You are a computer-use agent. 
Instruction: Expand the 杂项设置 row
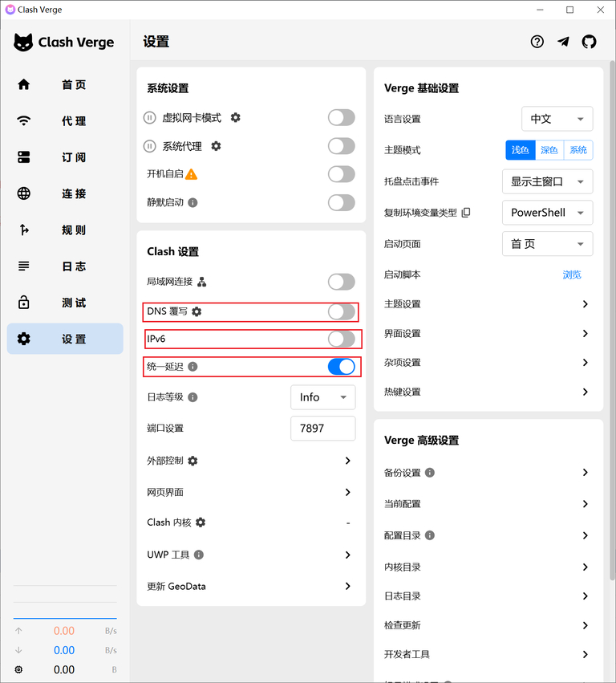click(x=488, y=363)
